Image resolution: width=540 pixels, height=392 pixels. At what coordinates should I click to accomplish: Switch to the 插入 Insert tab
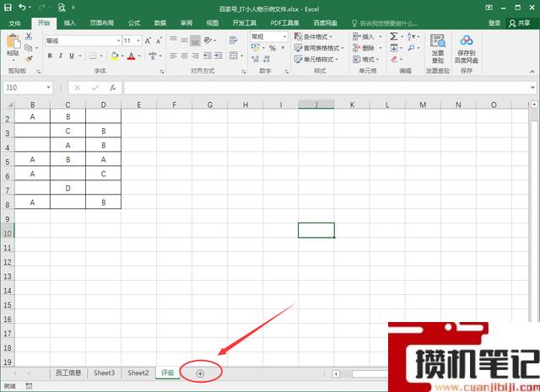coord(69,23)
